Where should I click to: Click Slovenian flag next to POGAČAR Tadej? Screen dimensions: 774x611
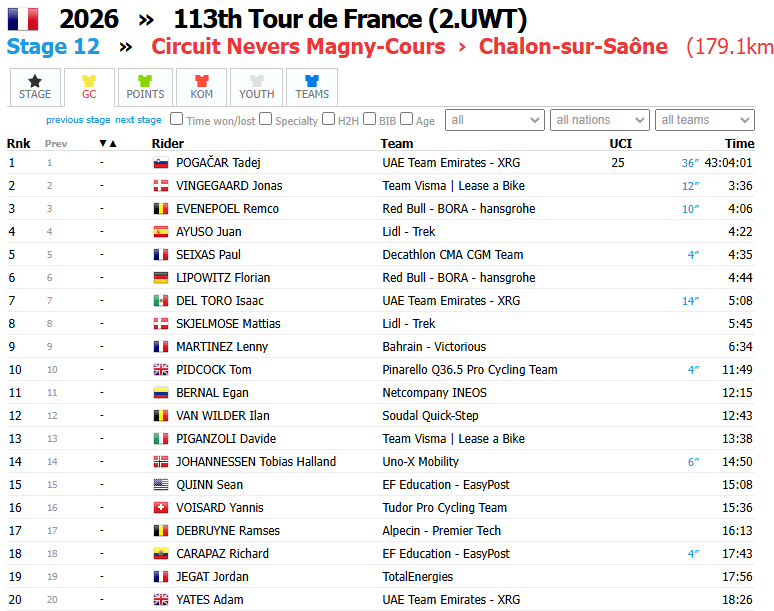[161, 163]
